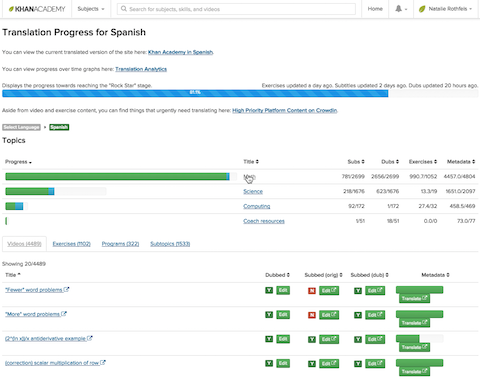Screen dimensions: 480x379
Task: Edit original subtitles for "Fewer" word problems
Action: pos(329,291)
